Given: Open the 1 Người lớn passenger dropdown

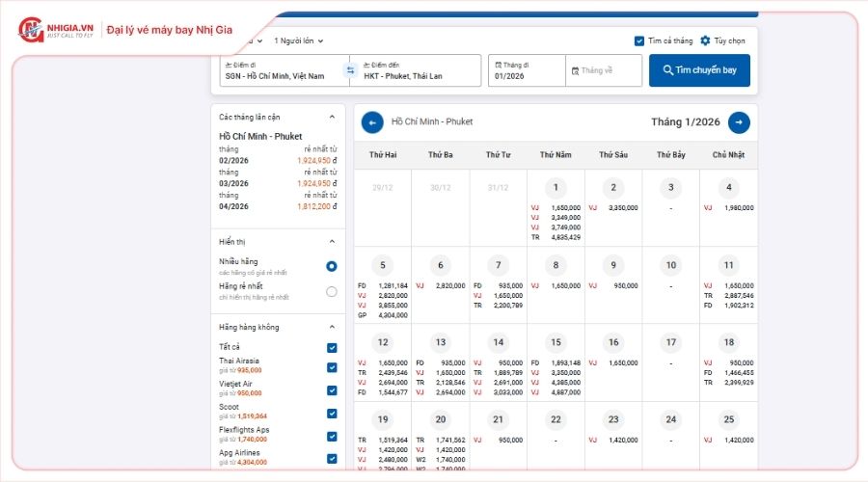Looking at the screenshot, I should 298,40.
